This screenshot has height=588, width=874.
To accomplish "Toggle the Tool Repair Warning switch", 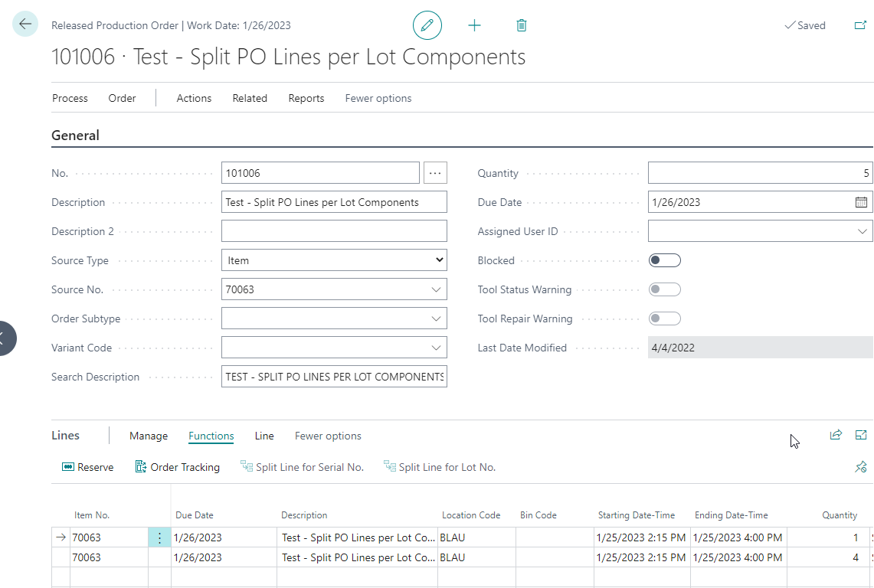I will (x=664, y=318).
